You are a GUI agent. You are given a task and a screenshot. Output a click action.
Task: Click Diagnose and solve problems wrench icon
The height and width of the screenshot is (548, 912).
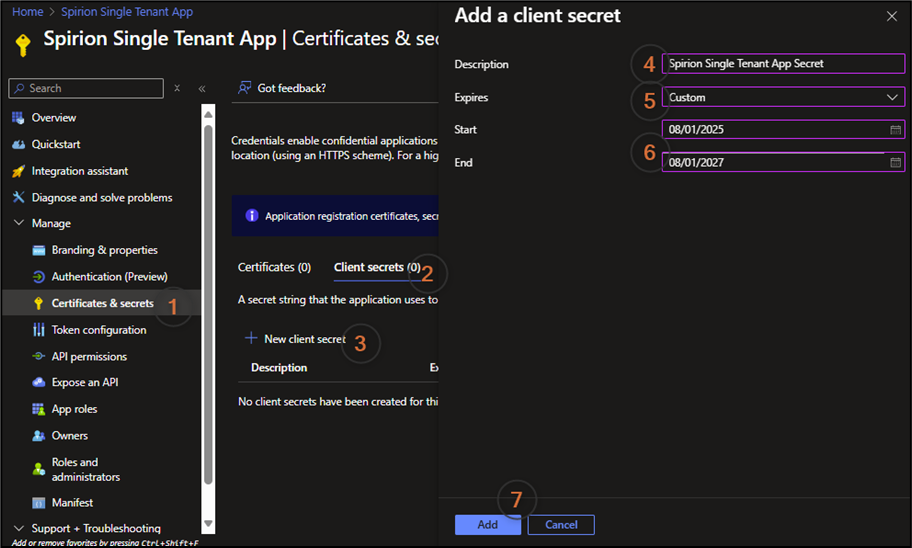[x=18, y=197]
